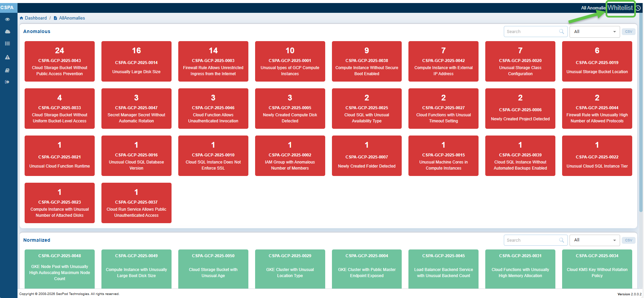The height and width of the screenshot is (298, 644).
Task: Export the Anomalous list with the CSV button
Action: point(628,32)
